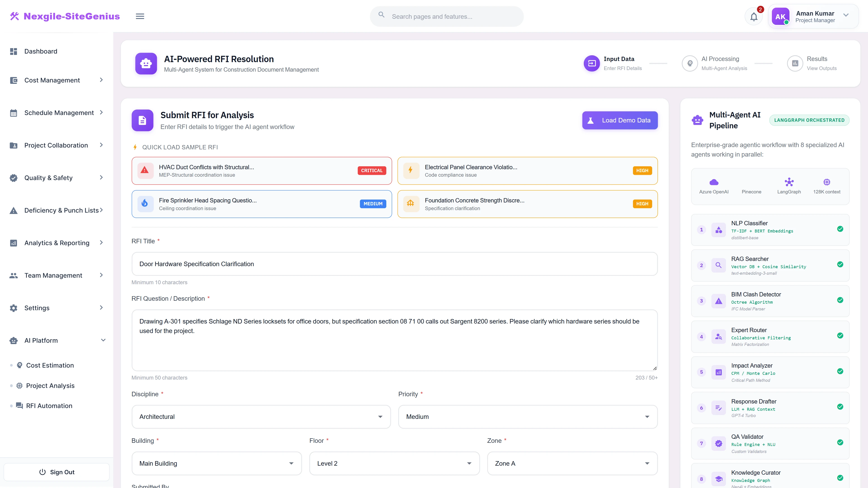Click the LangGraph icon in pipeline panel
Screen dimensions: 868x488
(x=789, y=182)
